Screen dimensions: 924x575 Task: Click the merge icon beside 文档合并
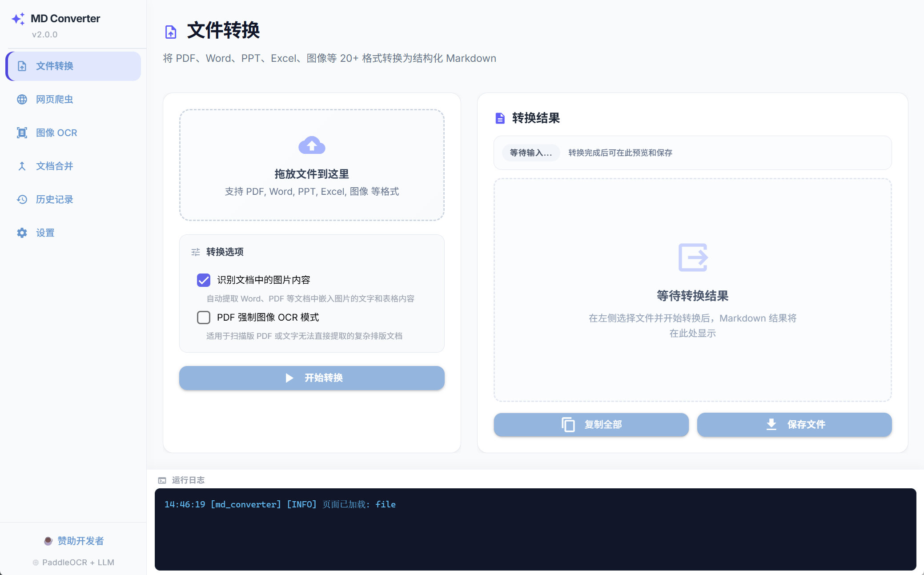22,166
